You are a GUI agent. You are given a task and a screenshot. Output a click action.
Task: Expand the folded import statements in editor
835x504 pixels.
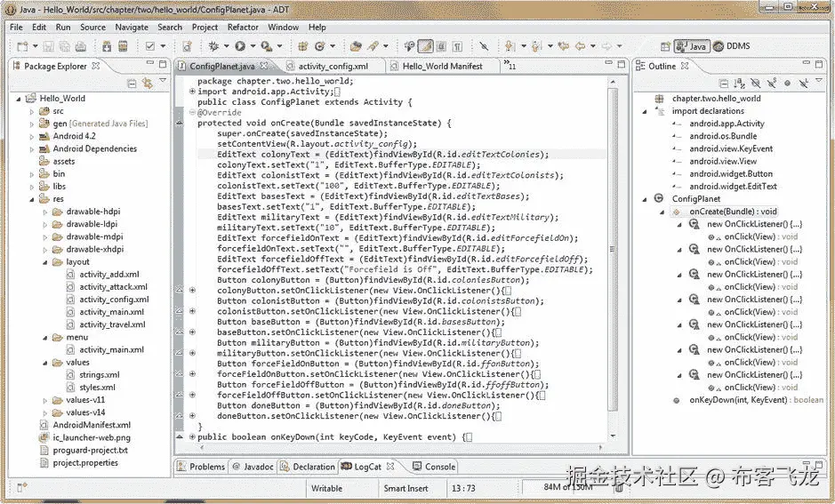point(192,92)
